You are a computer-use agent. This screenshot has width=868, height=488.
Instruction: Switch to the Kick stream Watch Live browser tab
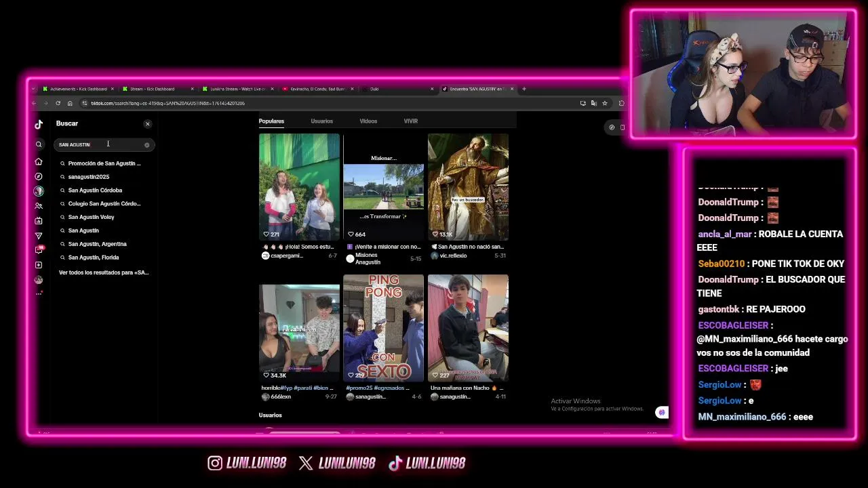pos(239,89)
